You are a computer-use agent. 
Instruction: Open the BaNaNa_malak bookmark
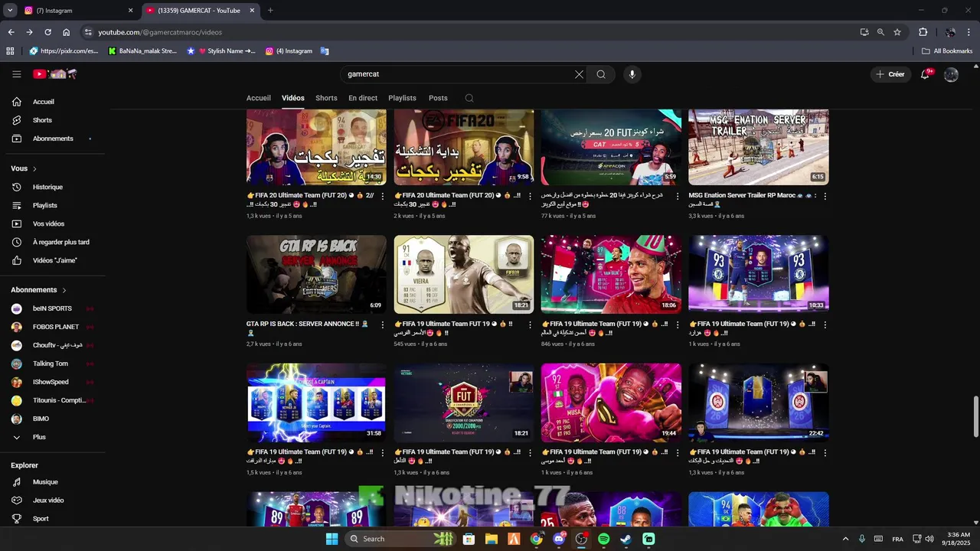tap(142, 51)
